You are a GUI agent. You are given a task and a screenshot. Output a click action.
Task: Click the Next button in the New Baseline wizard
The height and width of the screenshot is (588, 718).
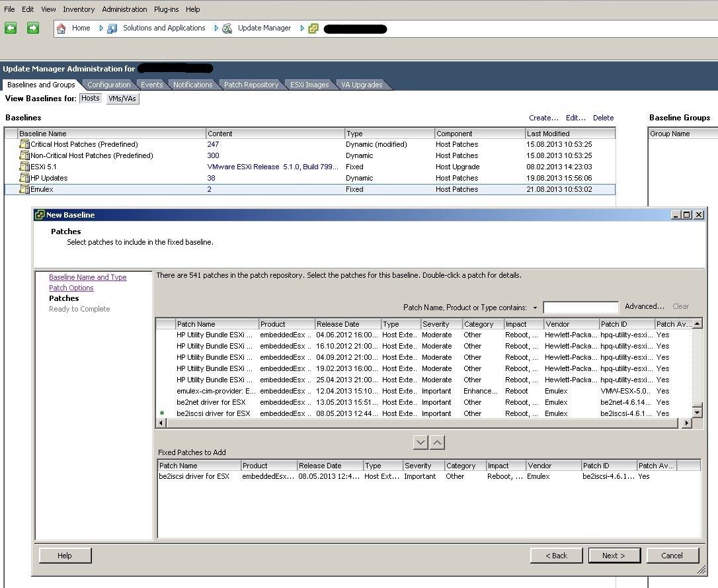coord(614,555)
